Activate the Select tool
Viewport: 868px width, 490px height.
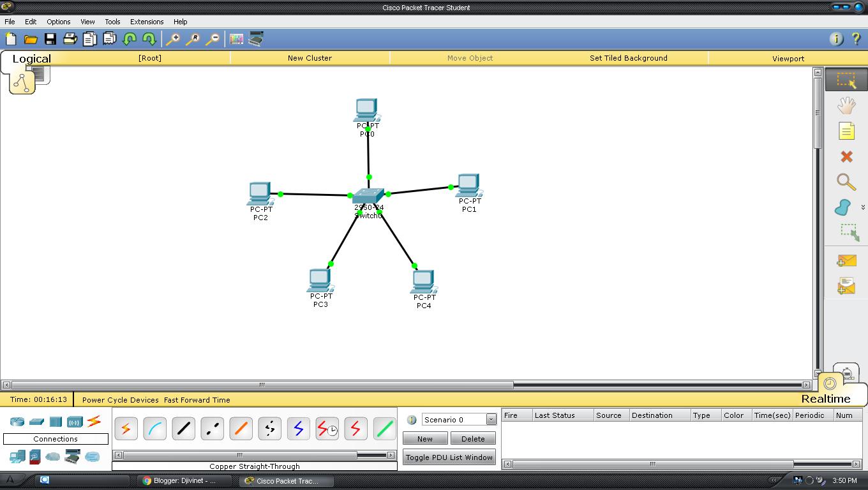846,80
